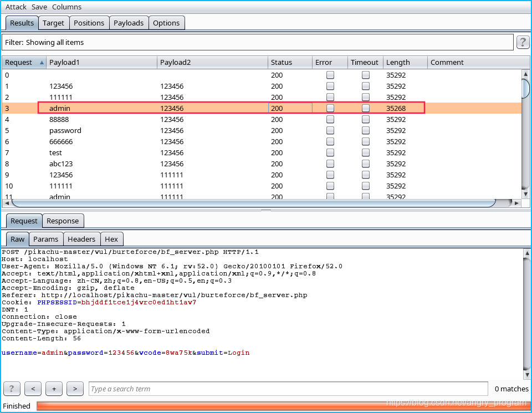532x413 pixels.
Task: Click left arrow of horizontal scrollbar
Action: click(x=7, y=203)
